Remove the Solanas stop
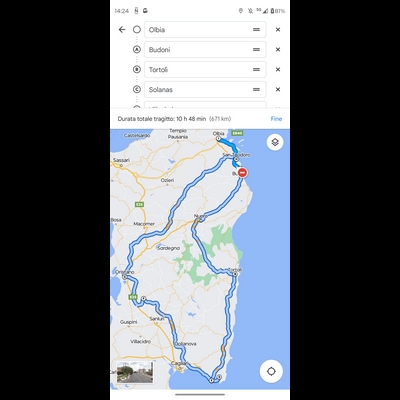 (x=278, y=90)
